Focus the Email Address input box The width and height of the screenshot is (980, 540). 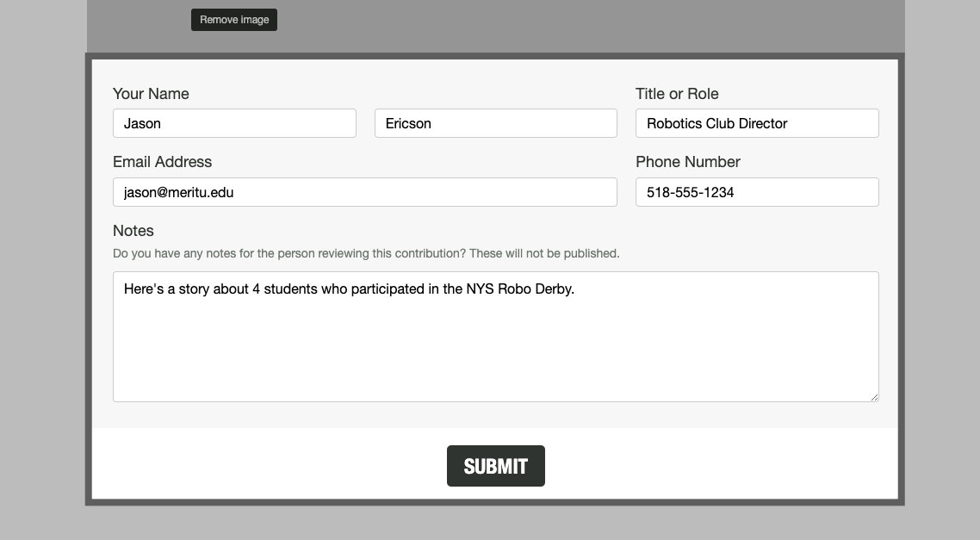tap(364, 192)
